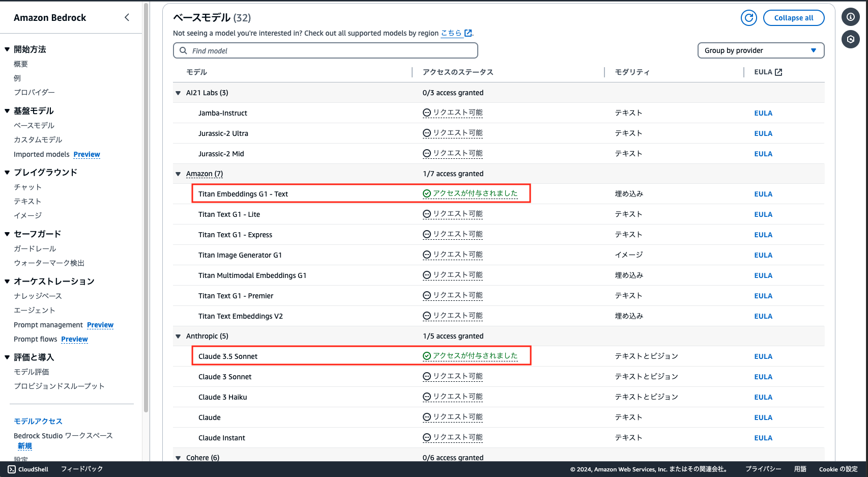This screenshot has height=477, width=868.
Task: Open ナレッジベース in the sidebar
Action: [38, 296]
